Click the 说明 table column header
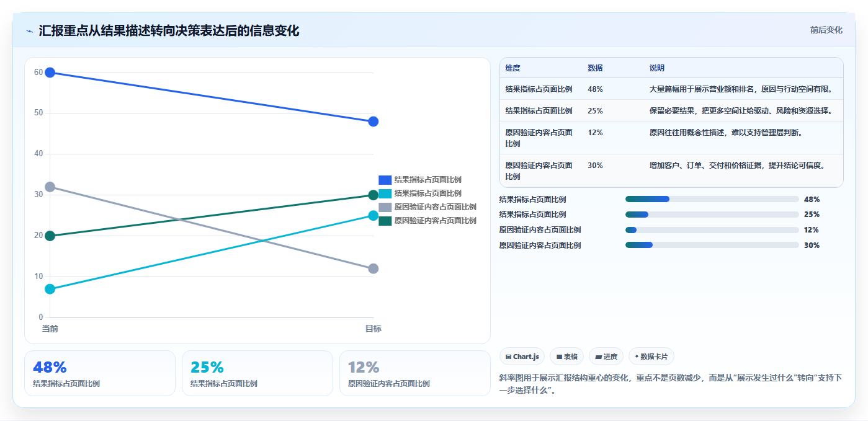This screenshot has height=421, width=868. (x=657, y=68)
